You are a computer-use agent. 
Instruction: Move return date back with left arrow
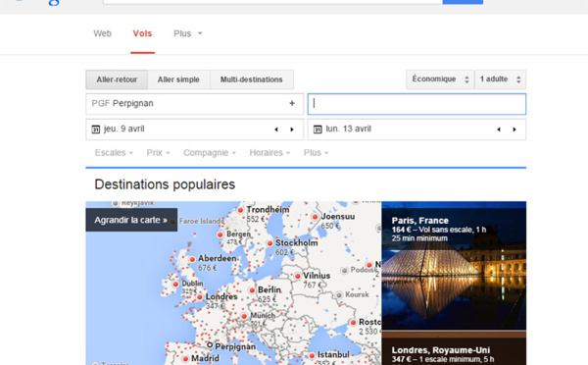[x=499, y=130]
